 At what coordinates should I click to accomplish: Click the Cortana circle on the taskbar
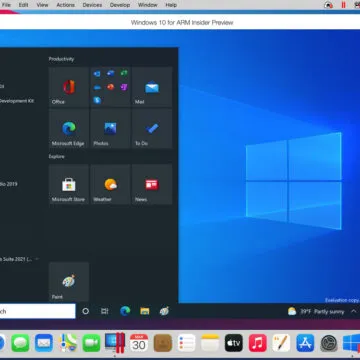click(x=86, y=311)
